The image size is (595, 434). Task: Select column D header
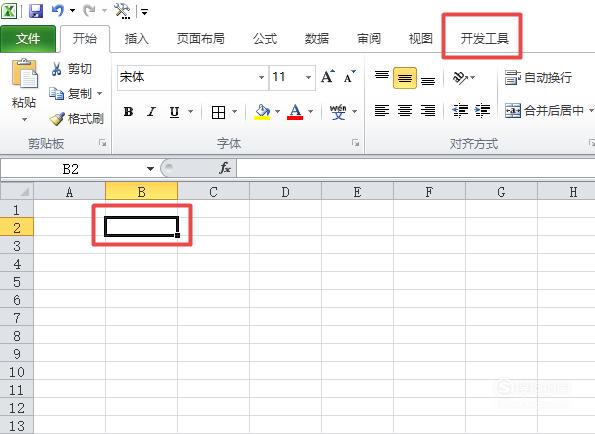pos(285,192)
